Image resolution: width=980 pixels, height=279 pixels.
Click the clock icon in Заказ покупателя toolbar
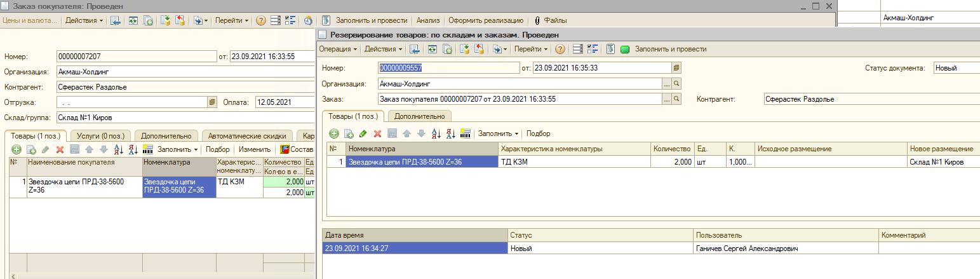pyautogui.click(x=308, y=20)
